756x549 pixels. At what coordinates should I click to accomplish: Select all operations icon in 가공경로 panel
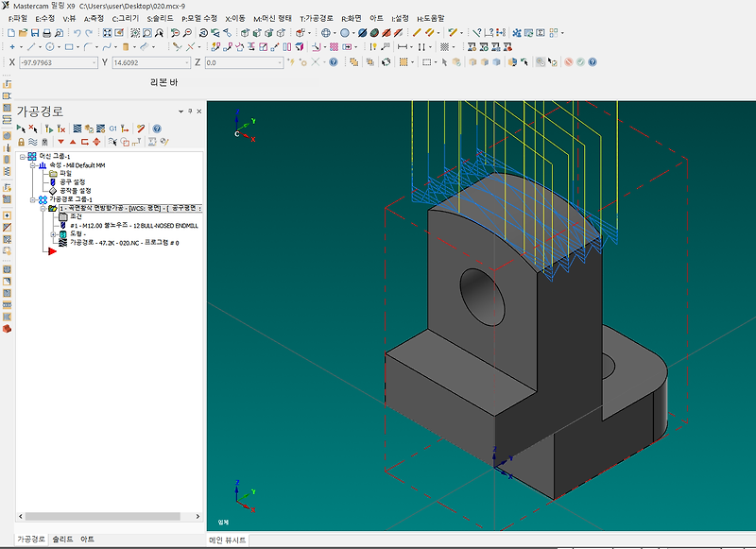(x=22, y=128)
